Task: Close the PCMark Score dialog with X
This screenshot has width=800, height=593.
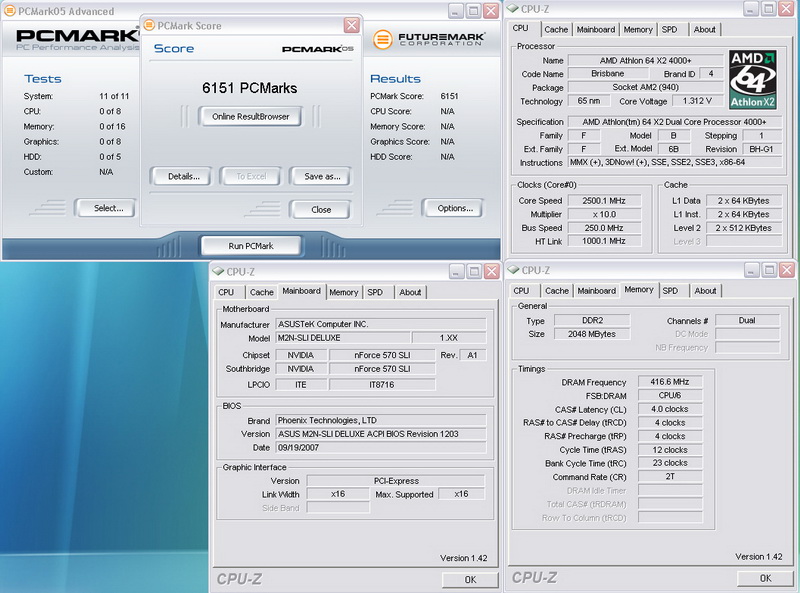Action: point(352,25)
